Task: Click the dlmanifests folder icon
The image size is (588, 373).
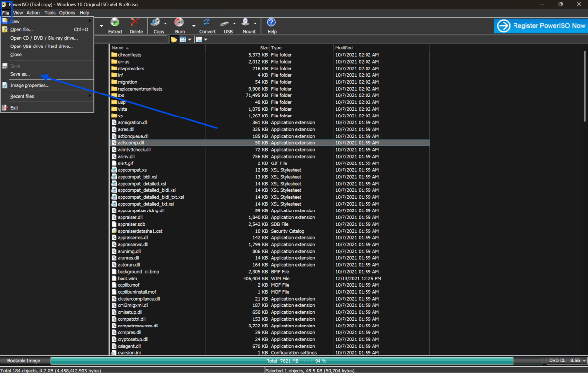Action: (114, 55)
